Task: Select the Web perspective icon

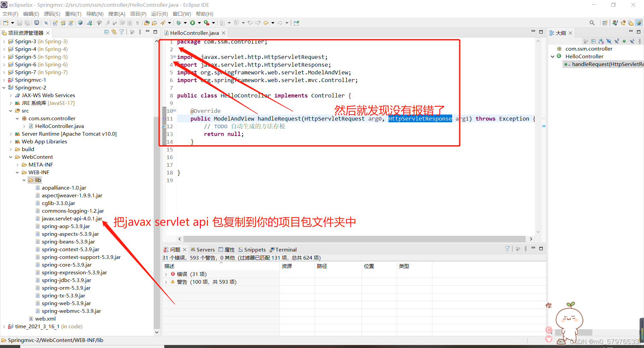Action: coord(639,23)
